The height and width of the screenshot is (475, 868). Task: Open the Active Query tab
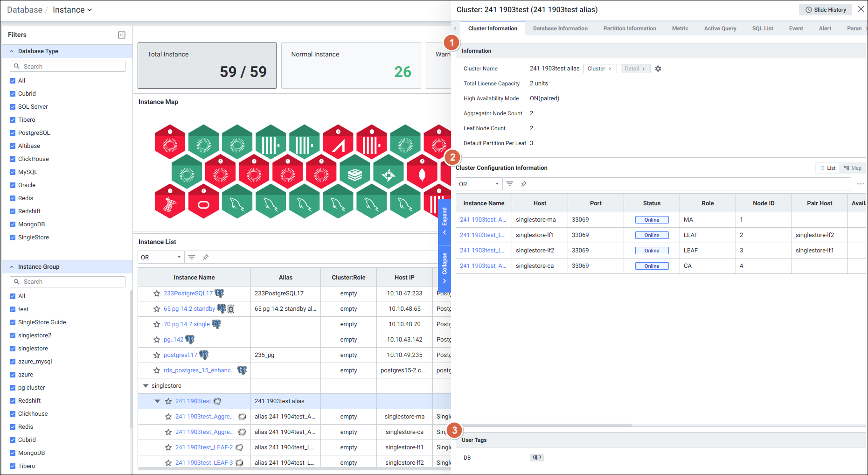click(720, 28)
